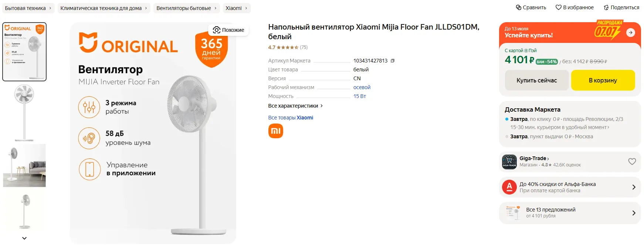Image resolution: width=644 pixels, height=247 pixels.
Task: Open all Xiaomi products link
Action: coord(291,118)
